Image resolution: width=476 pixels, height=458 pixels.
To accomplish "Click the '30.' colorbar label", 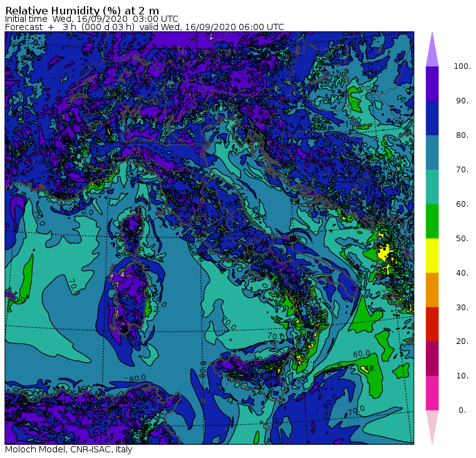I will coord(462,308).
